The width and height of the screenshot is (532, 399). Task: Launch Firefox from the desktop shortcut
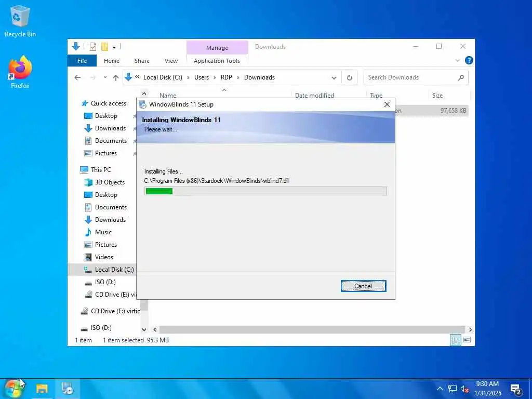click(20, 72)
